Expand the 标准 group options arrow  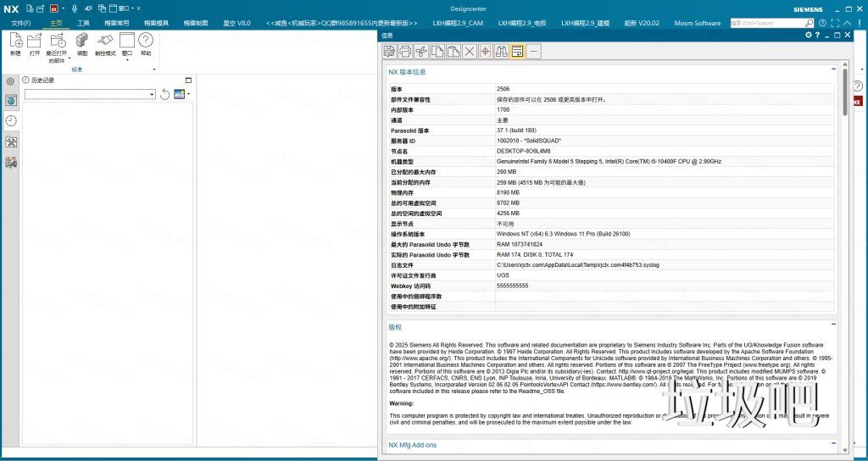coord(154,69)
